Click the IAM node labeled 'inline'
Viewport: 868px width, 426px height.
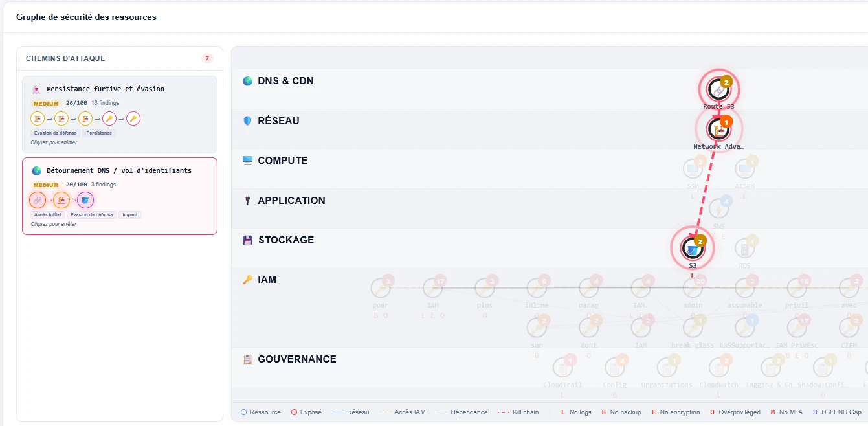[x=537, y=288]
